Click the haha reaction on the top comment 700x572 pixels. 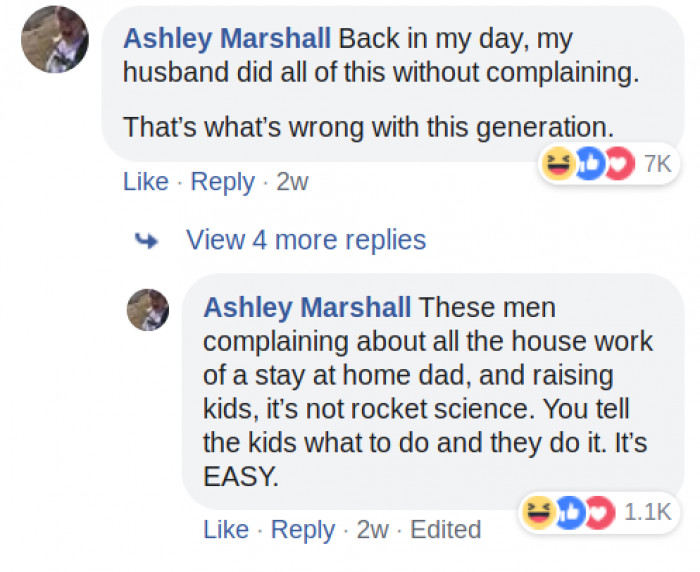558,164
